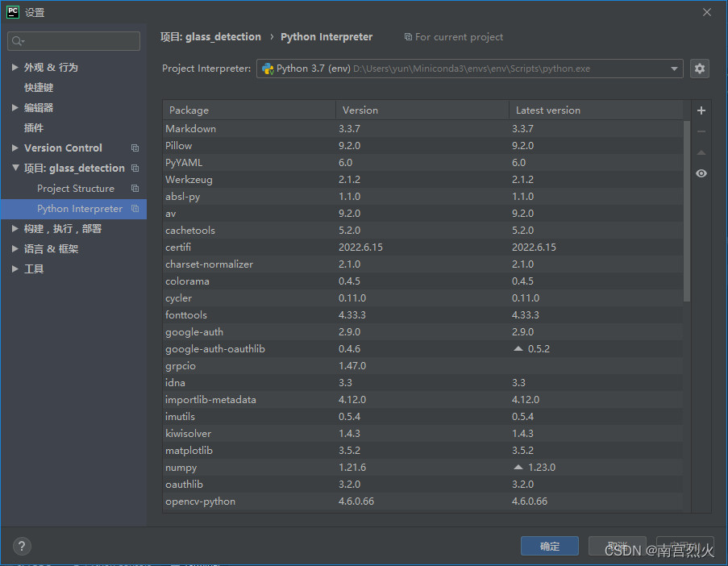Select the certifi package row
The image size is (728, 566).
(x=423, y=248)
